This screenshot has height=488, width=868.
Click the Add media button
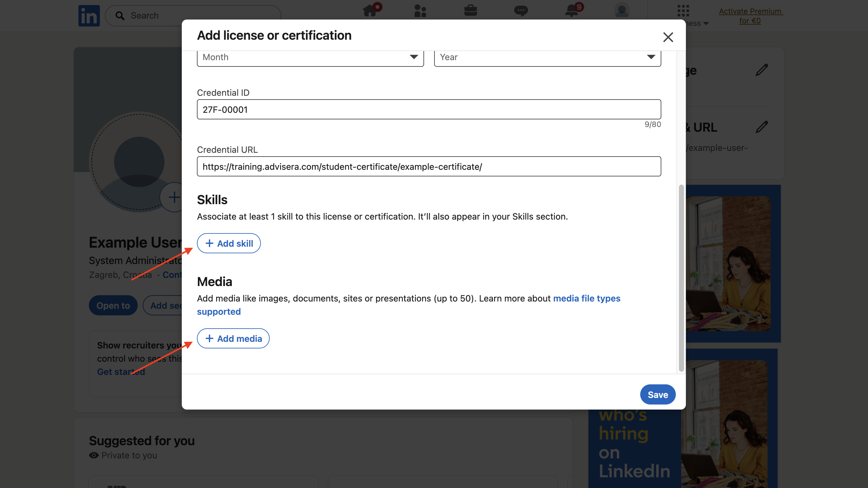233,338
